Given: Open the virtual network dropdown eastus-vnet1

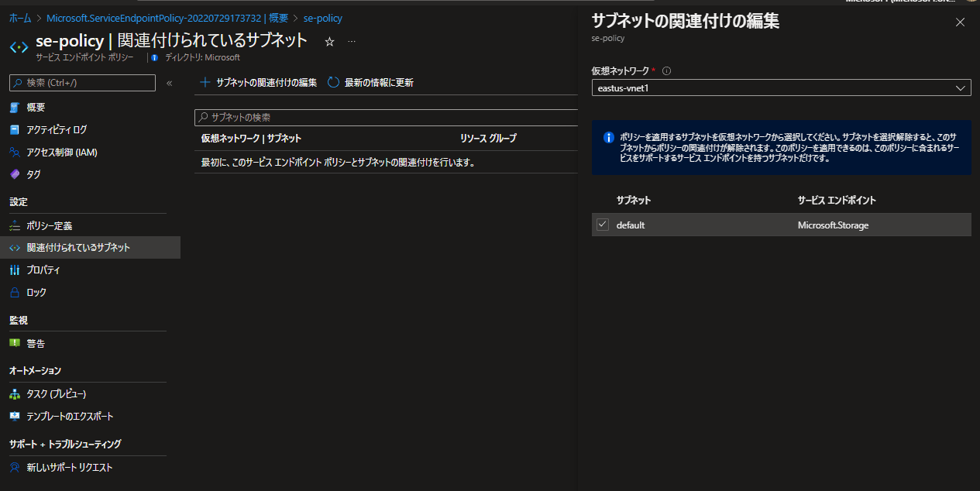Looking at the screenshot, I should tap(781, 88).
